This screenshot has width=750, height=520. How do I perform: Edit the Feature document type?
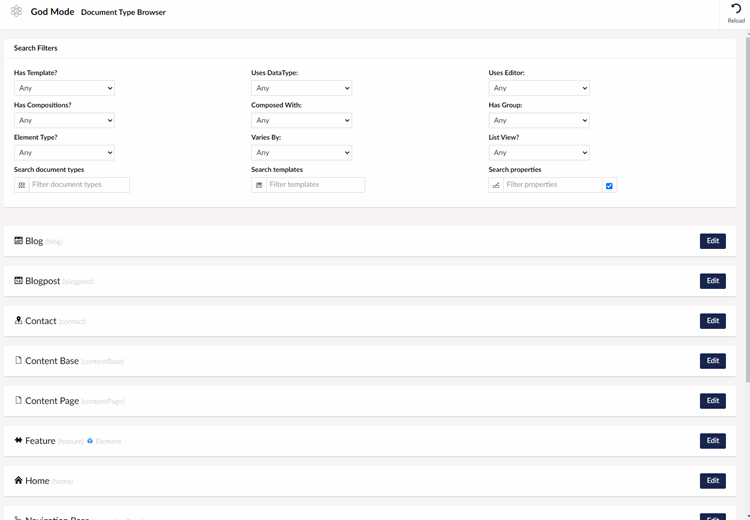713,441
